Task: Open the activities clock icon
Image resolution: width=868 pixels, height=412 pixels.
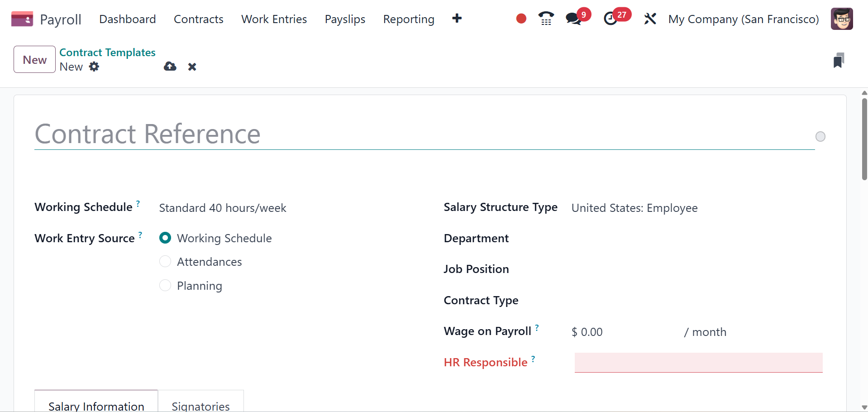Action: click(610, 19)
